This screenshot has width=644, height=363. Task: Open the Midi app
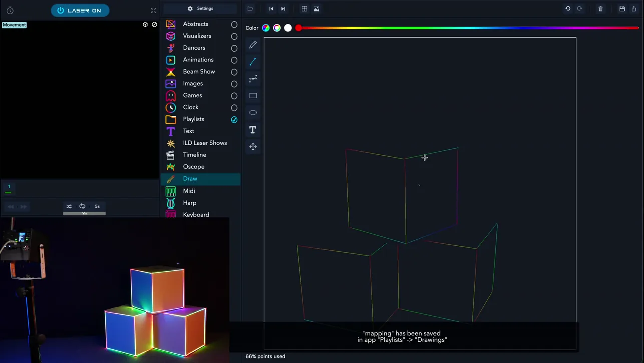[200, 191]
